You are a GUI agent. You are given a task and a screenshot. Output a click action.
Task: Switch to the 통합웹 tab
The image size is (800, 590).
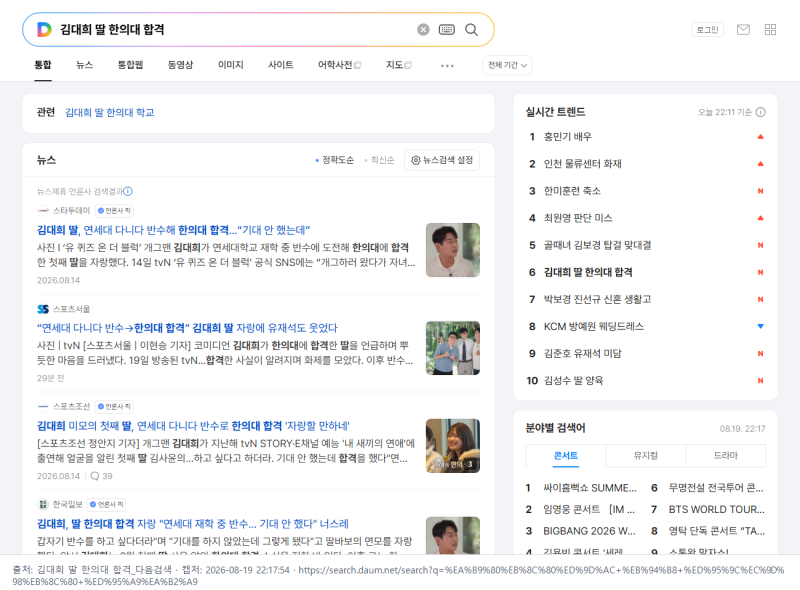131,65
